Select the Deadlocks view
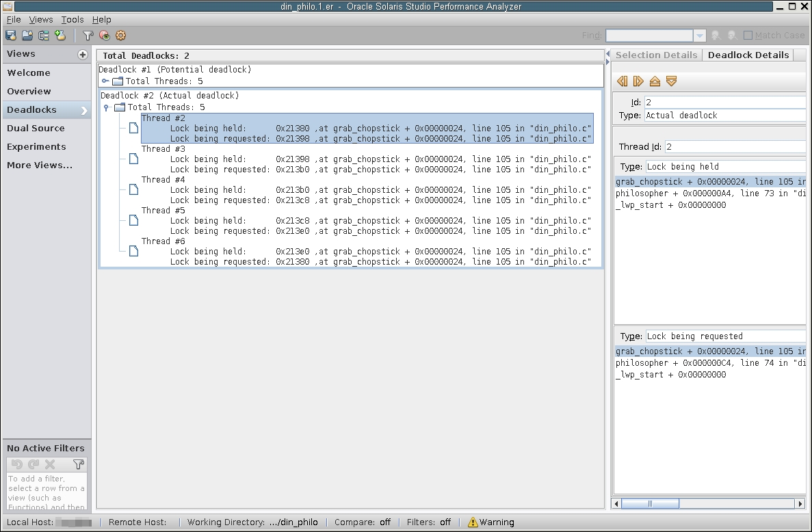The image size is (812, 532). coord(46,109)
